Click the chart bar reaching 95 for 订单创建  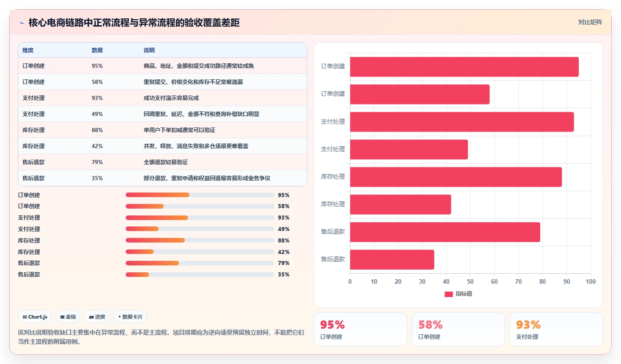464,67
